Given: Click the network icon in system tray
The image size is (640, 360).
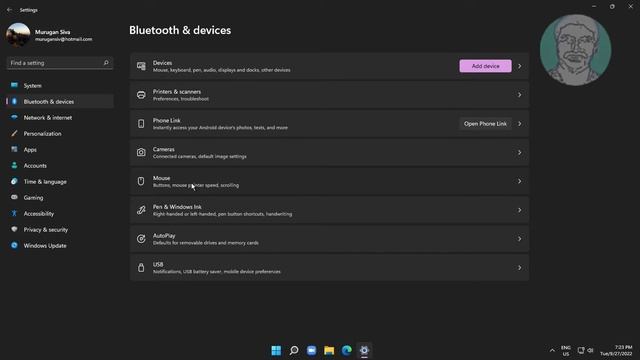Looking at the screenshot, I should pos(581,350).
